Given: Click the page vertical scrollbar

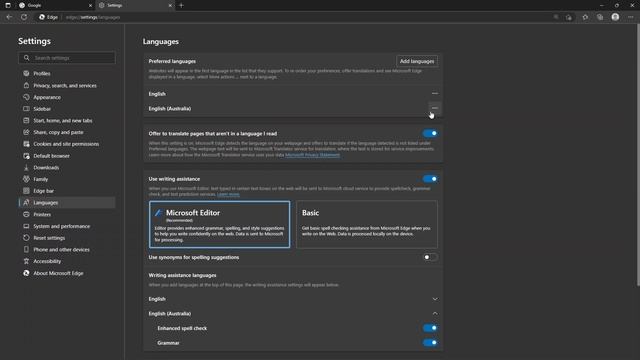Looking at the screenshot, I should pyautogui.click(x=638, y=155).
